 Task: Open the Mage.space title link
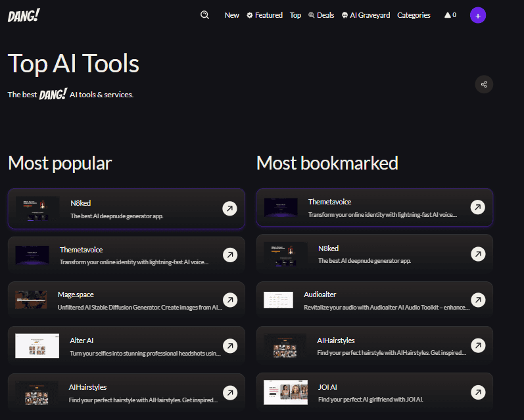pyautogui.click(x=76, y=294)
